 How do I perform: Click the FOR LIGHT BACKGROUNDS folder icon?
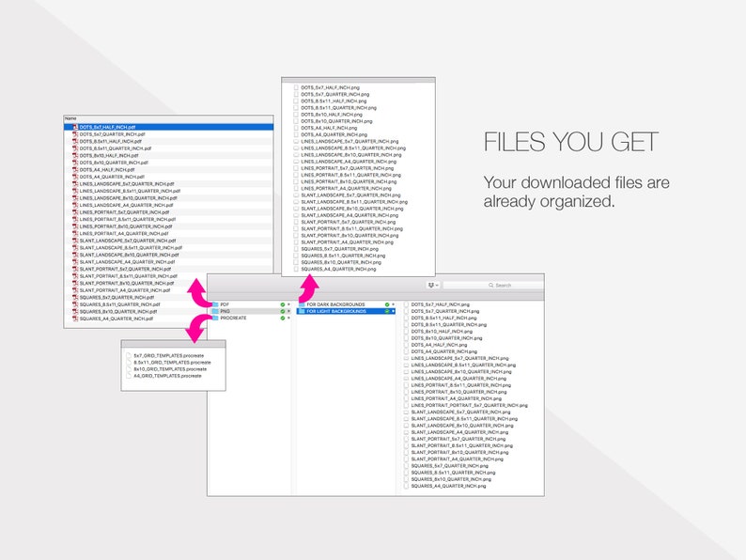pyautogui.click(x=302, y=311)
